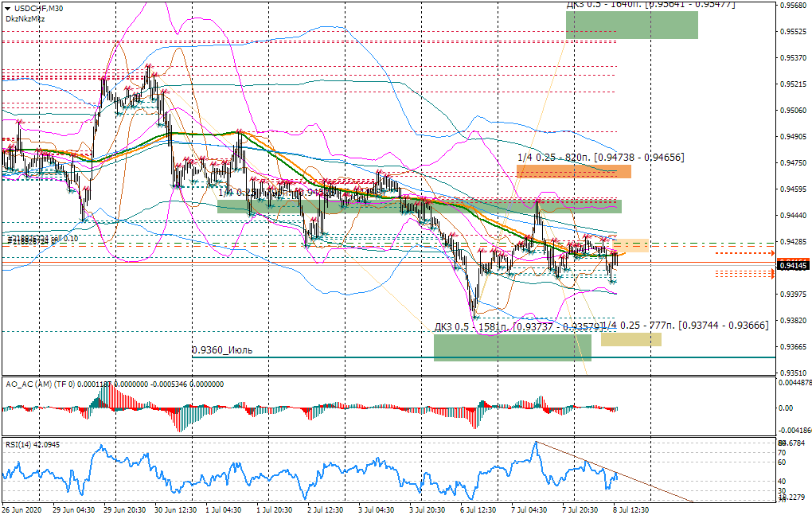Click price scale value 0.94750
This screenshot has width=812, height=519.
tap(794, 162)
